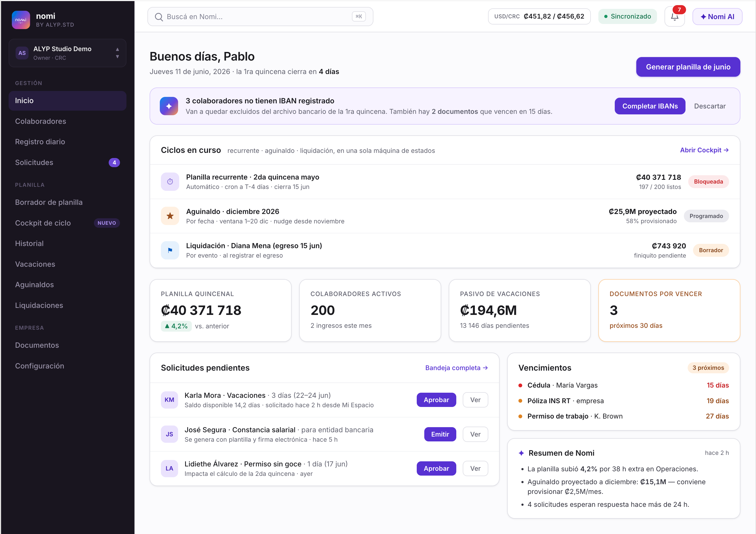
Task: Go to Inicio in the sidebar
Action: coord(68,101)
